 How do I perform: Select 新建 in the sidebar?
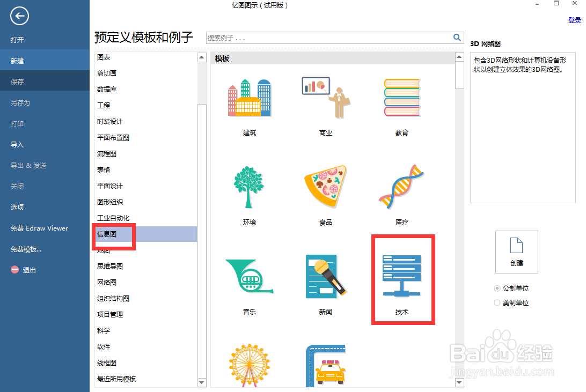[x=45, y=61]
